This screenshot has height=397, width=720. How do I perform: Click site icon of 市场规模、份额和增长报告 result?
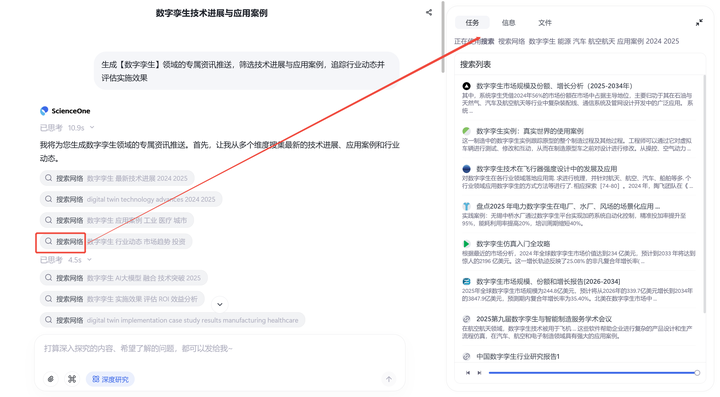(x=466, y=281)
